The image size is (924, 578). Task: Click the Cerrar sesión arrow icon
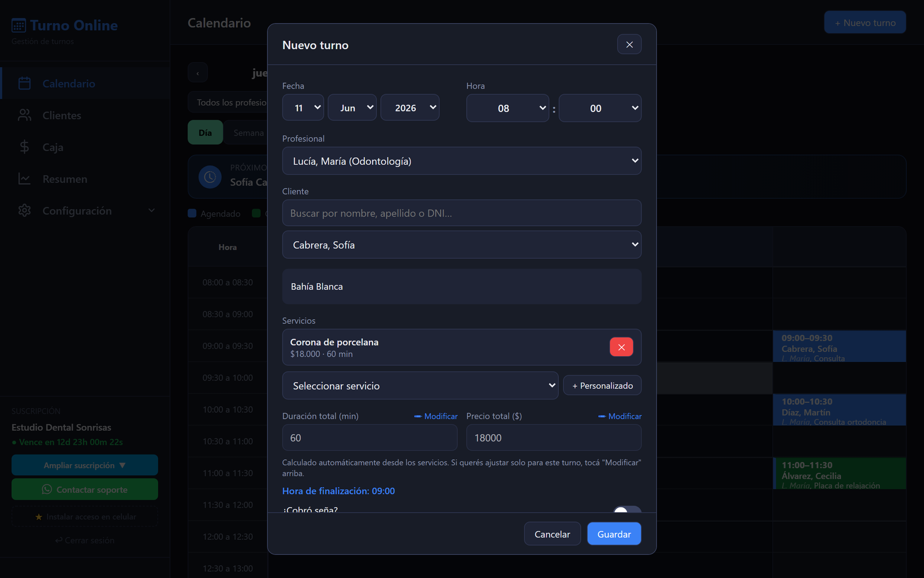[x=58, y=540]
